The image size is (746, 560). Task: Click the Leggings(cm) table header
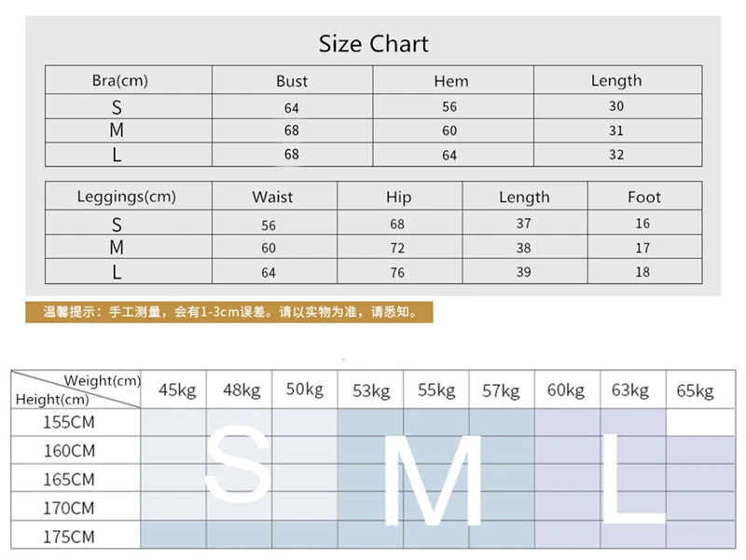[x=126, y=197]
